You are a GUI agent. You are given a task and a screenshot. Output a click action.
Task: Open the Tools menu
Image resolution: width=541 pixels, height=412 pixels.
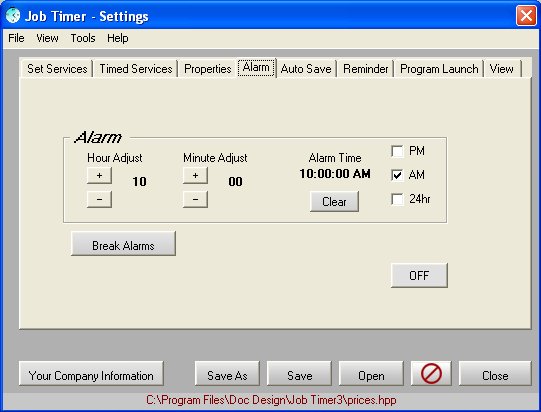83,38
